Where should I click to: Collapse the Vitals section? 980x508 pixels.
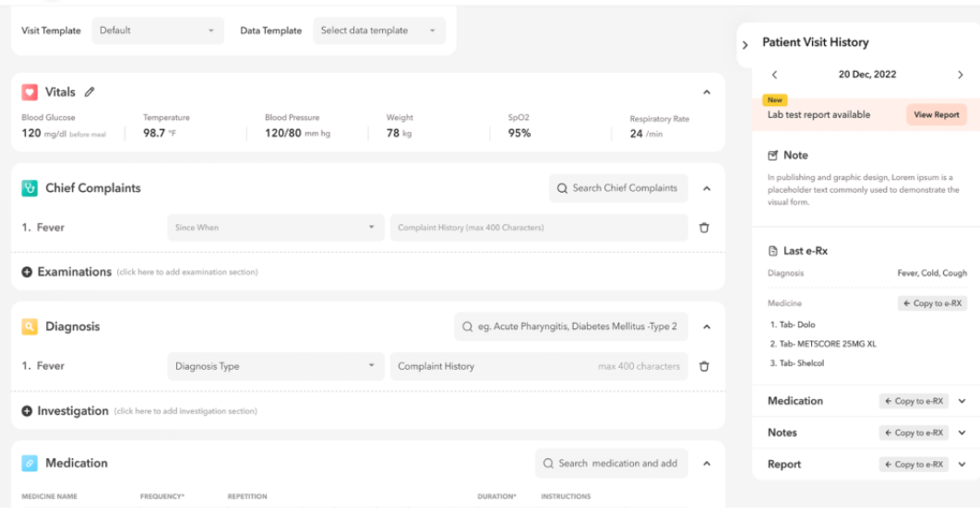(707, 92)
